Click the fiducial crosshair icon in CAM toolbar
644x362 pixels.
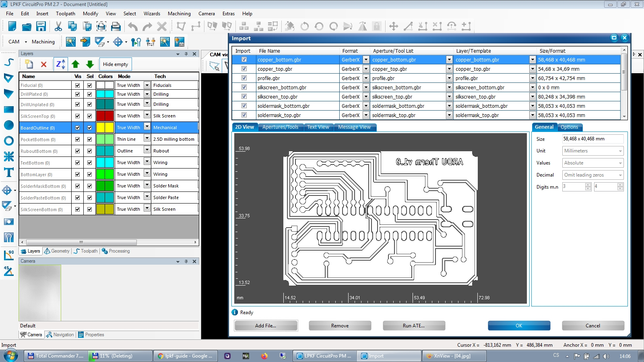pos(118,42)
